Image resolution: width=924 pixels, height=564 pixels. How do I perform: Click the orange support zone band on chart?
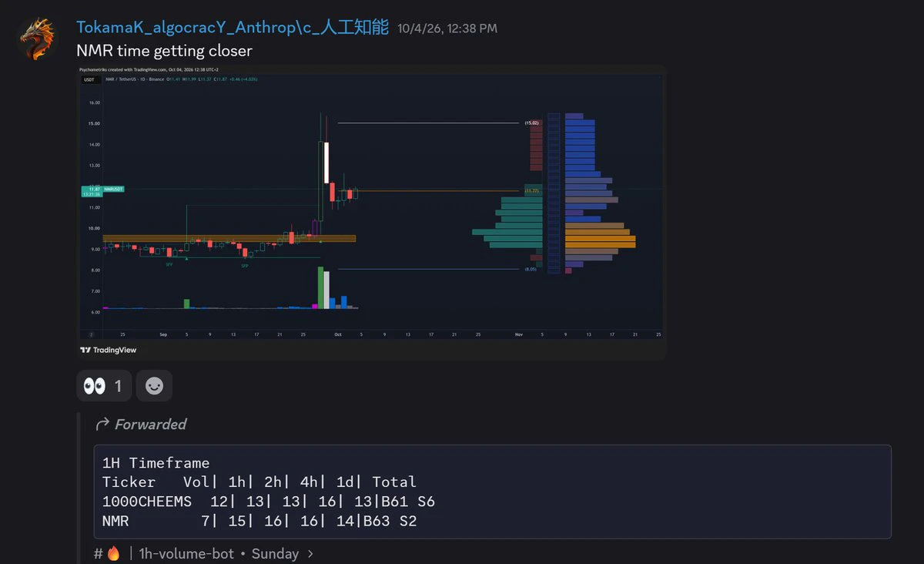pyautogui.click(x=229, y=239)
